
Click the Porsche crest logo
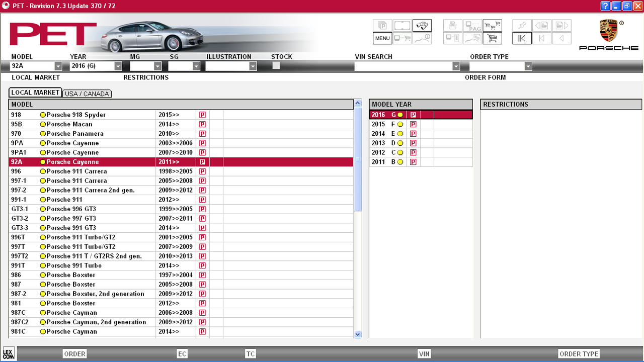click(x=608, y=31)
